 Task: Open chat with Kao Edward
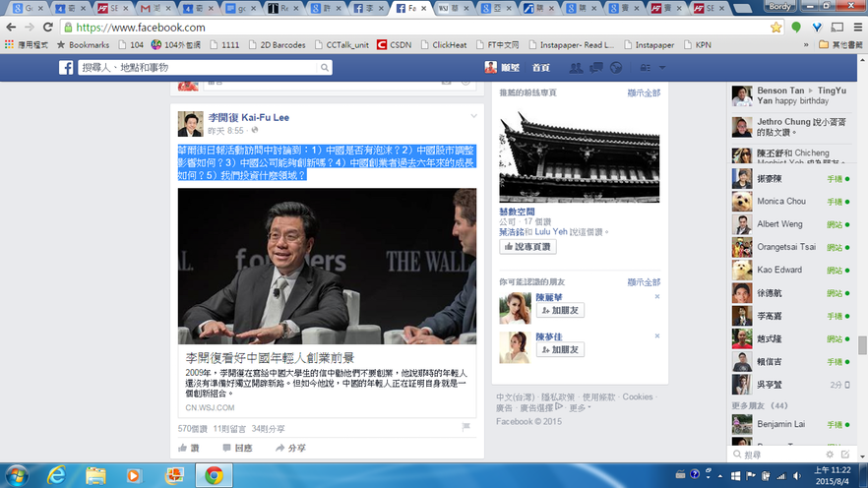791,270
